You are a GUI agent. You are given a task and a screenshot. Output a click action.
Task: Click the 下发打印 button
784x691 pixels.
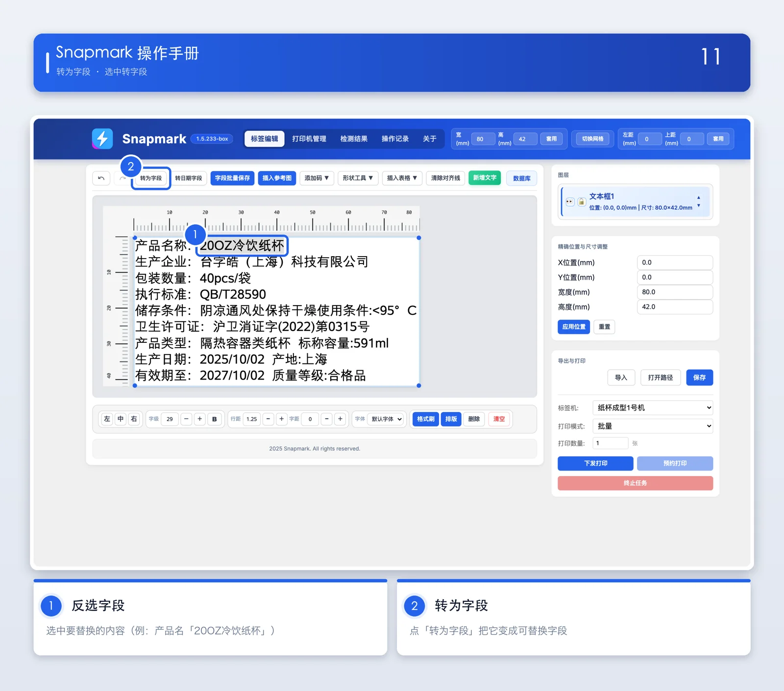[595, 463]
